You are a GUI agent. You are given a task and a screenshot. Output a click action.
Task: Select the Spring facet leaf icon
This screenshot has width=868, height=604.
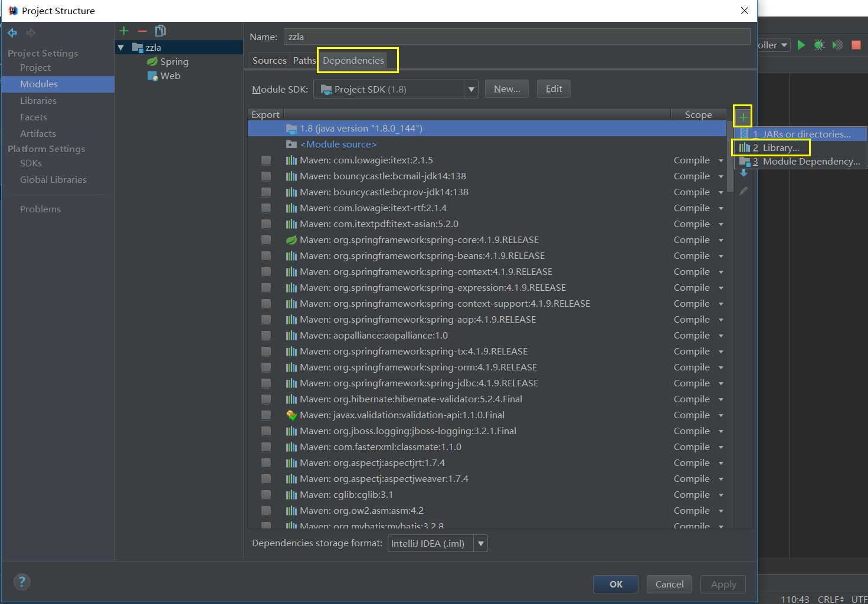pyautogui.click(x=152, y=61)
